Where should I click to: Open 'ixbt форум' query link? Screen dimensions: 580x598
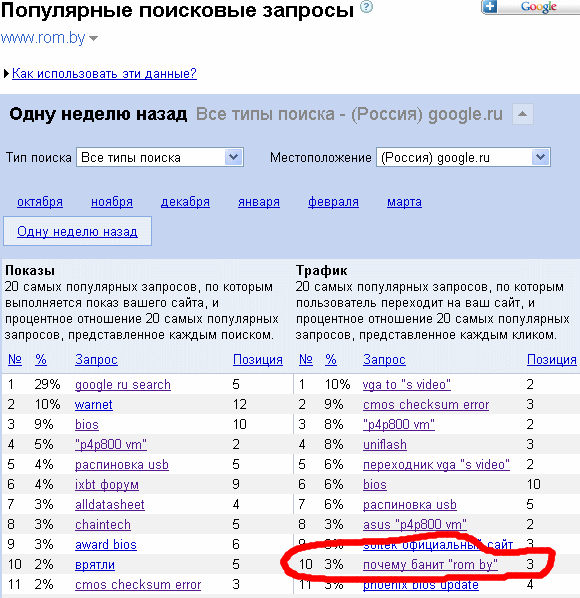tap(107, 485)
